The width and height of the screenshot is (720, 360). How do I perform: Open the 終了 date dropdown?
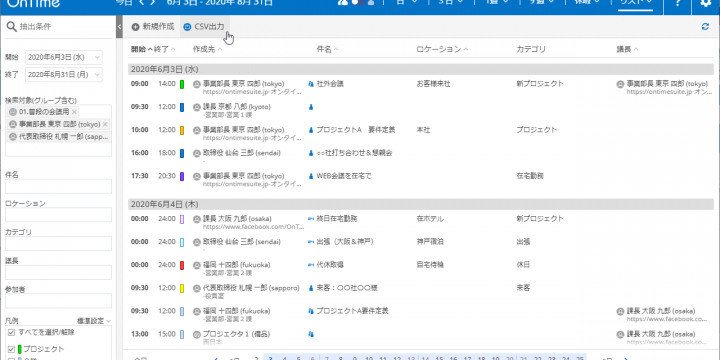(x=97, y=74)
